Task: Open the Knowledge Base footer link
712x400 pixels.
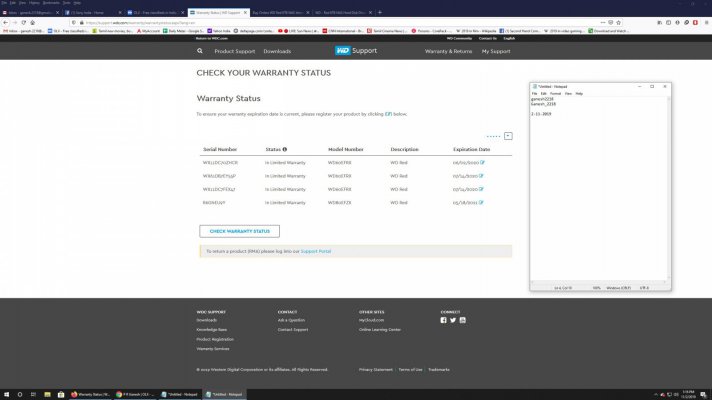Action: click(212, 330)
